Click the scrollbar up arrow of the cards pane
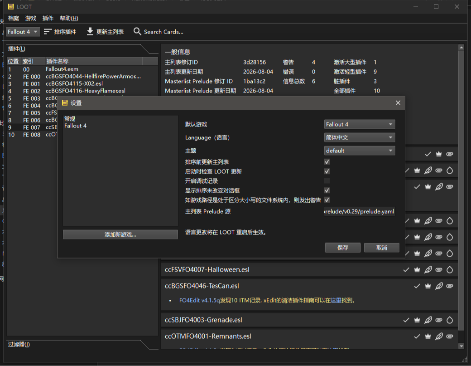471x366 pixels. [x=461, y=48]
